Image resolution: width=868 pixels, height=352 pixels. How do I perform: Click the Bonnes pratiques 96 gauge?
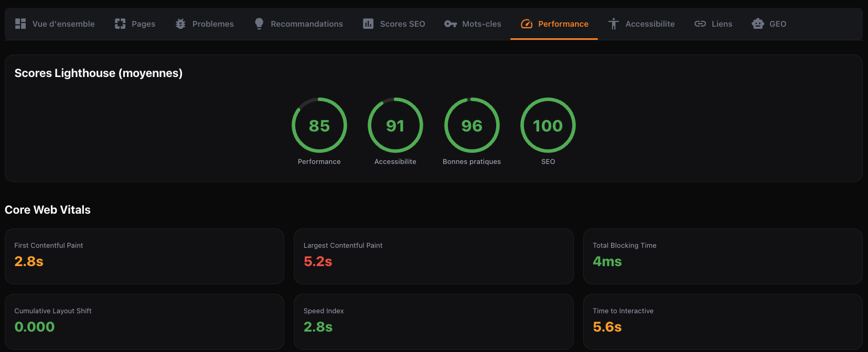pos(471,125)
